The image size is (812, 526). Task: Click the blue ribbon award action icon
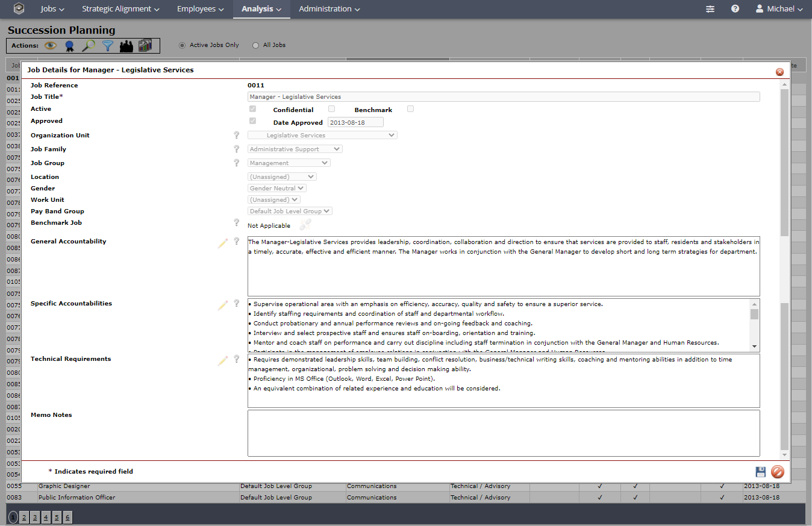point(70,46)
